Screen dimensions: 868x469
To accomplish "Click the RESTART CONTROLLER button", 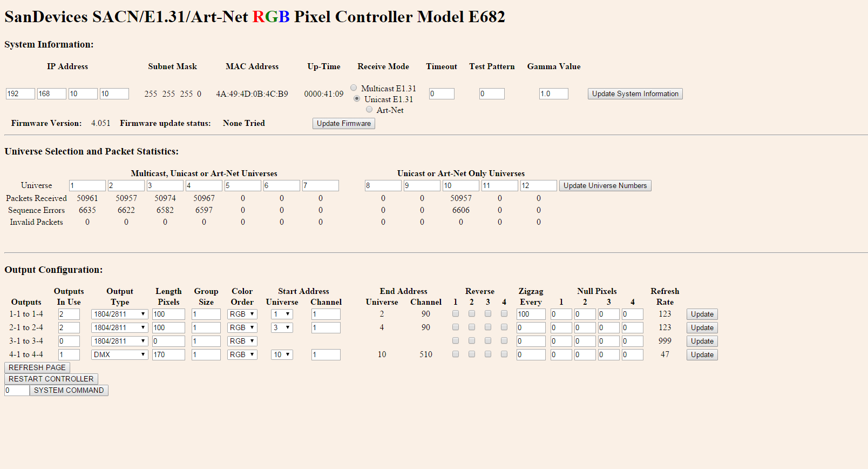I will click(51, 379).
